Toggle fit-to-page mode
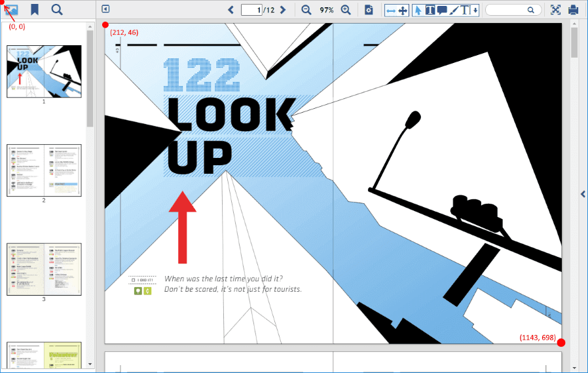 (x=403, y=10)
